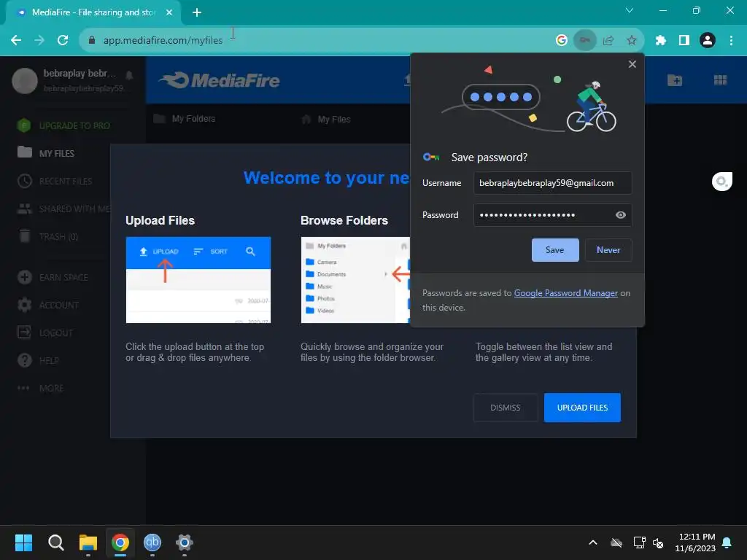747x560 pixels.
Task: Click the address bar URL
Action: 163,41
